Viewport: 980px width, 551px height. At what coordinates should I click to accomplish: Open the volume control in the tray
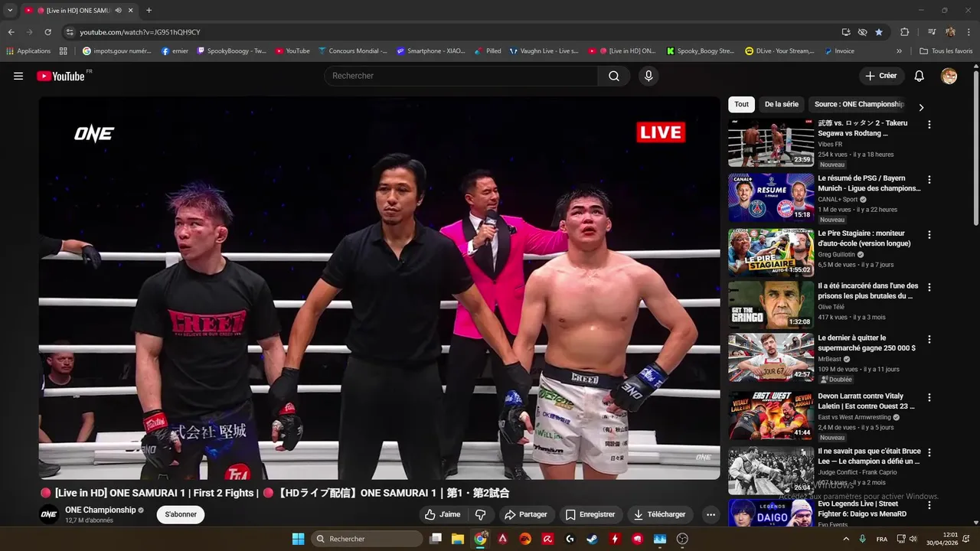coord(913,539)
